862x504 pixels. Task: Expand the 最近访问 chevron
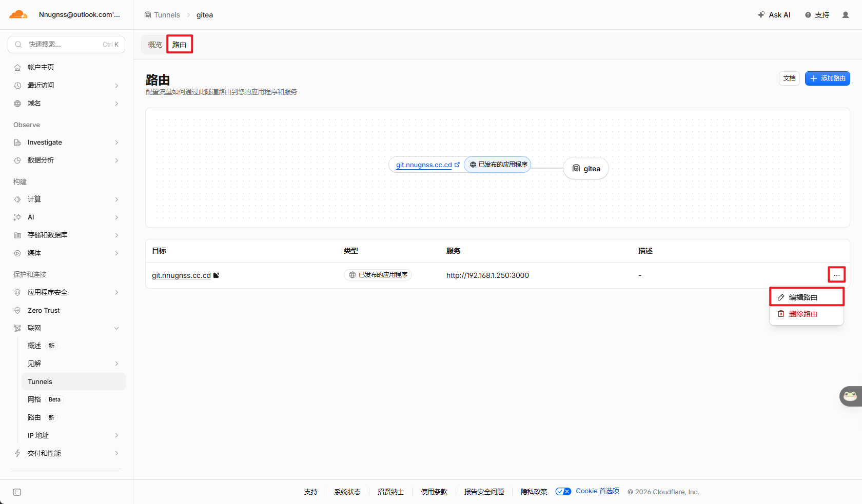tap(116, 86)
